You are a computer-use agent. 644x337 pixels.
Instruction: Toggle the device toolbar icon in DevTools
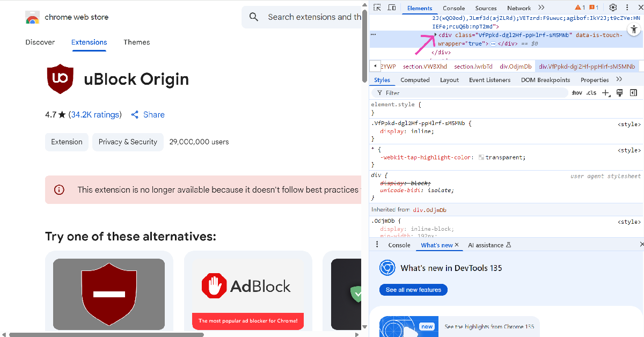(392, 8)
